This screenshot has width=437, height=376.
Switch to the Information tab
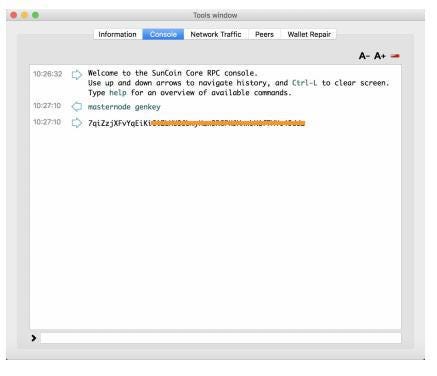pyautogui.click(x=118, y=34)
